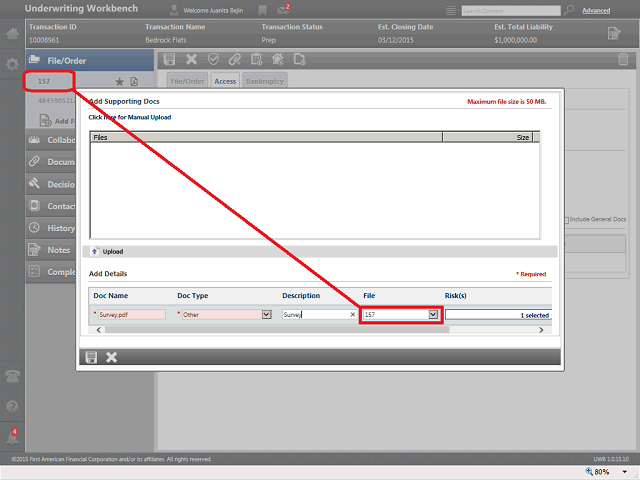Viewport: 640px width, 480px height.
Task: Open the mail envelope with badge 2
Action: pos(283,9)
